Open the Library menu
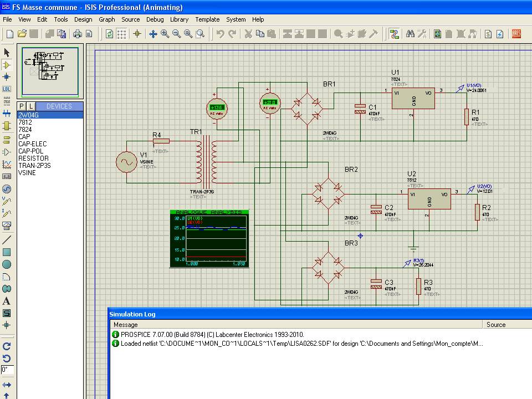This screenshot has width=532, height=399. pyautogui.click(x=179, y=19)
